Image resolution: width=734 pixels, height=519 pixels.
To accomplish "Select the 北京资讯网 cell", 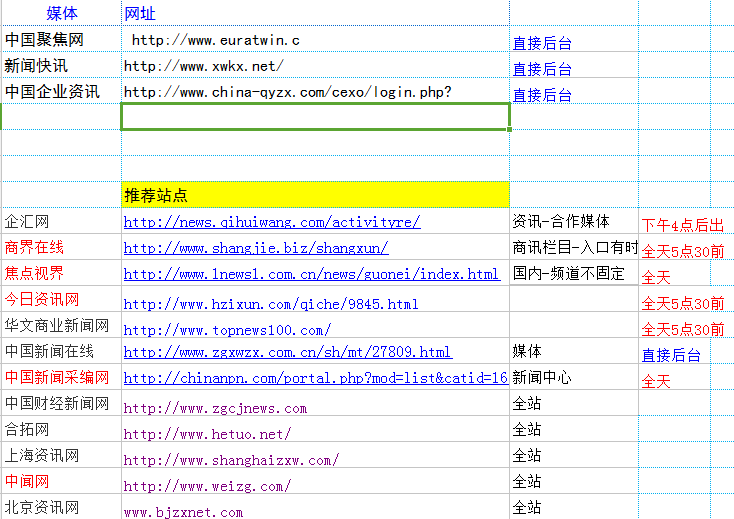I will (62, 506).
